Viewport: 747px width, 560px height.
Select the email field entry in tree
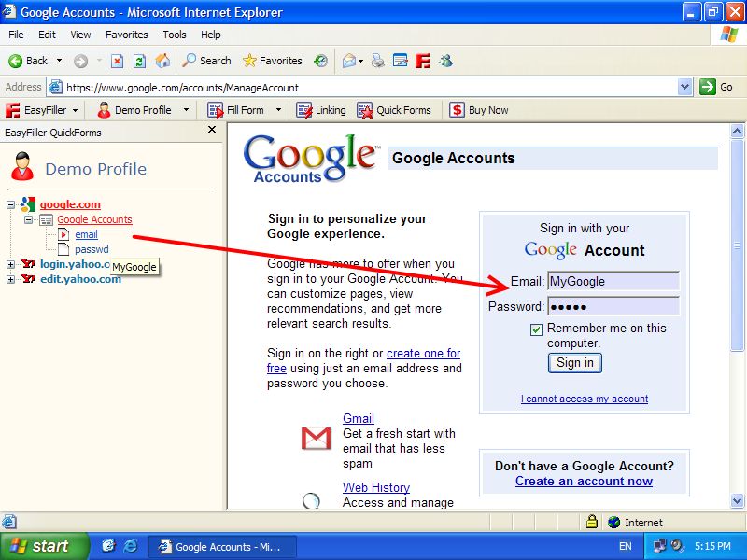coord(86,234)
